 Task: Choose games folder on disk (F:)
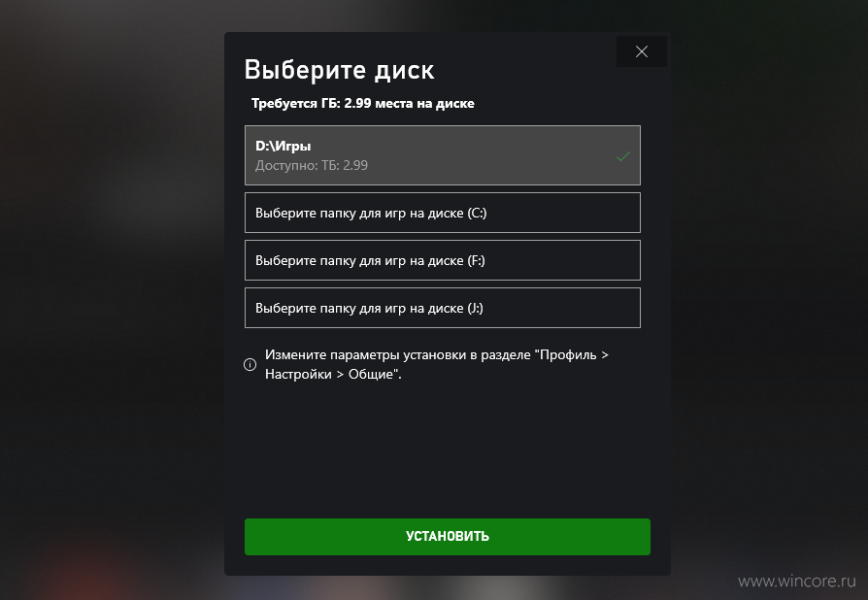coord(443,260)
